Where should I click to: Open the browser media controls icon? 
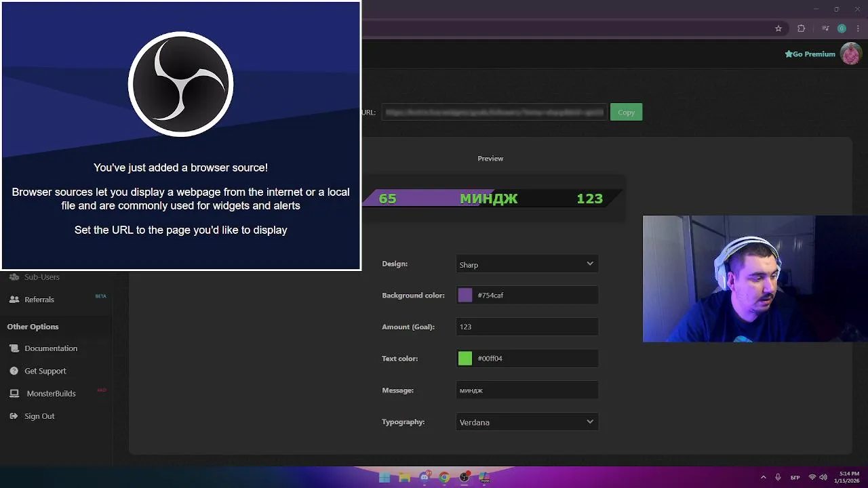pyautogui.click(x=825, y=28)
